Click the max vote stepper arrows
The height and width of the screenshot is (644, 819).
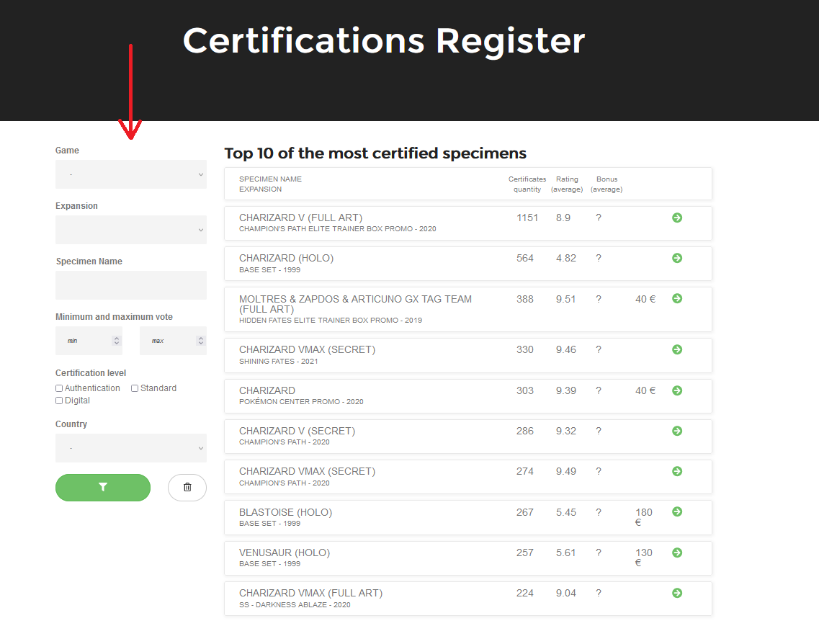(200, 341)
